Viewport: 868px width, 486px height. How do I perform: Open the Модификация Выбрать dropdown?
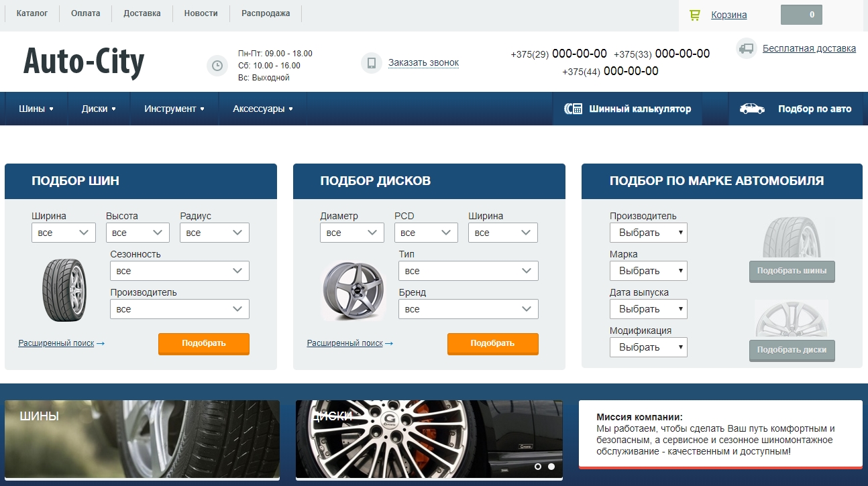click(x=649, y=347)
